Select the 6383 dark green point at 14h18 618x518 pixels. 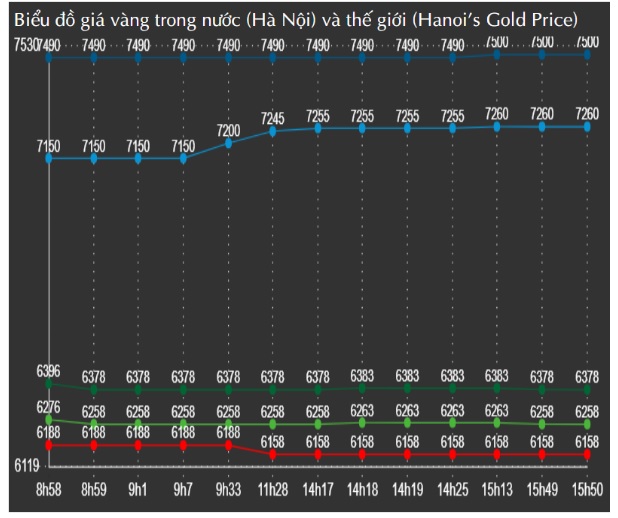[x=363, y=387]
